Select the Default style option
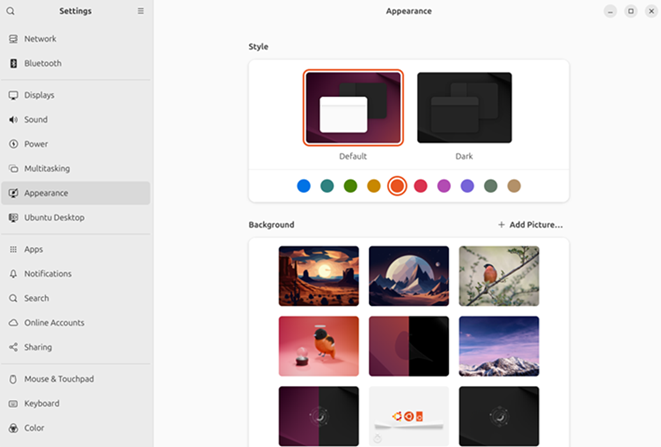 point(353,108)
